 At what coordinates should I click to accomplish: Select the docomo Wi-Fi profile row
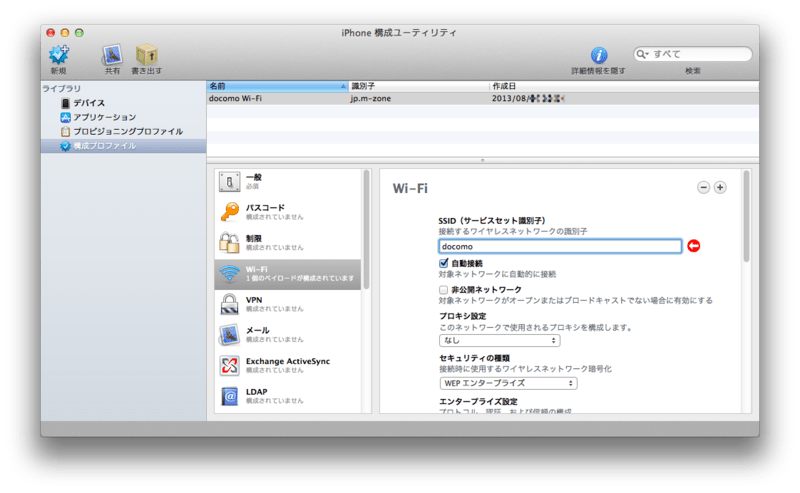pyautogui.click(x=483, y=98)
